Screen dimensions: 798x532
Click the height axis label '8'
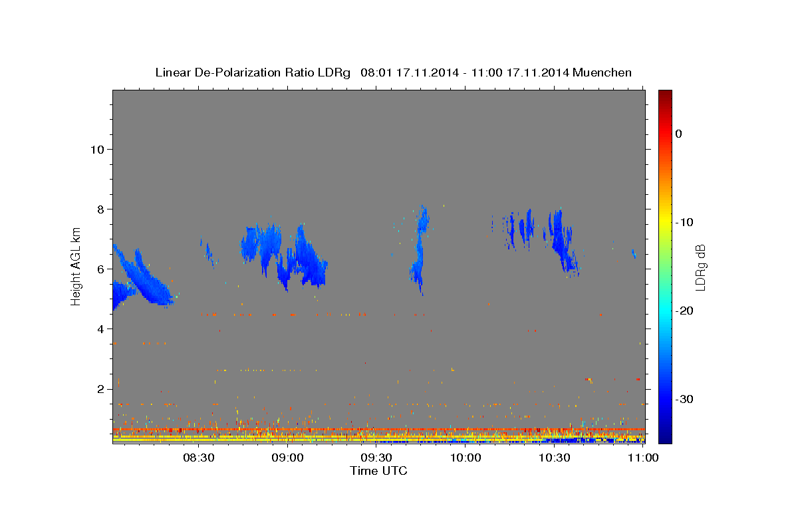100,209
